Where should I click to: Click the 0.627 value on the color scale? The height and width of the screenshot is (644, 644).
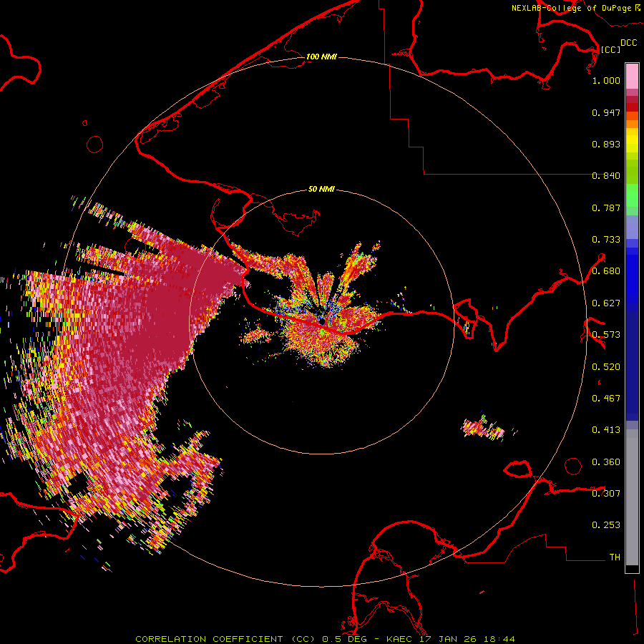click(606, 303)
